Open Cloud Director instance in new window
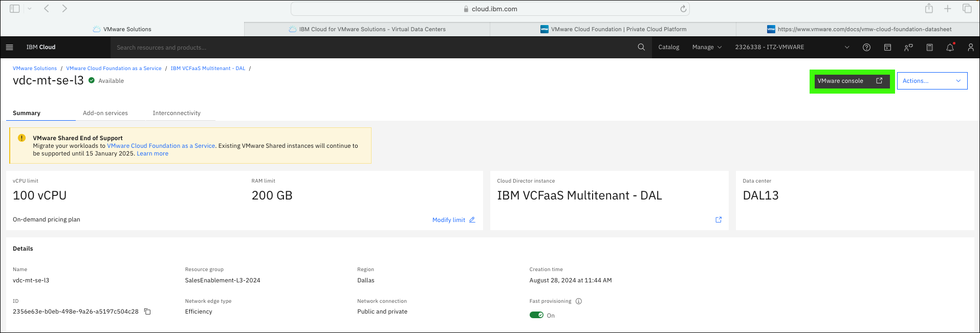Image resolution: width=980 pixels, height=333 pixels. (x=718, y=219)
